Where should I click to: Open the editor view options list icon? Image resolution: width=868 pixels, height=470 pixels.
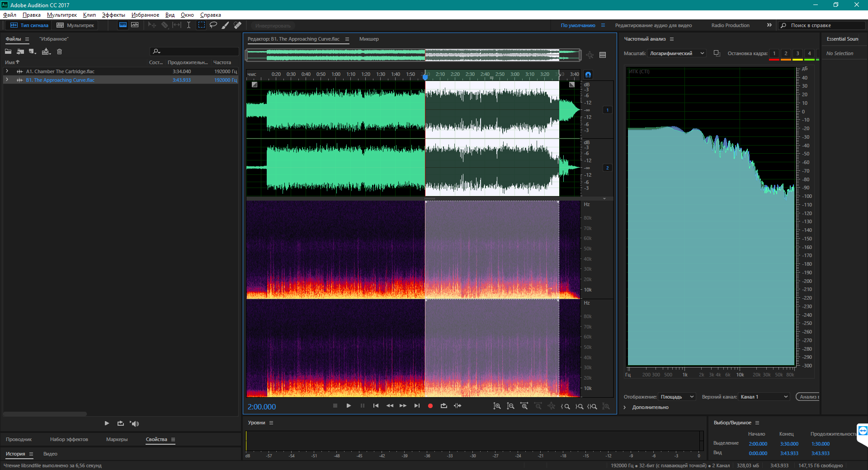(x=603, y=55)
